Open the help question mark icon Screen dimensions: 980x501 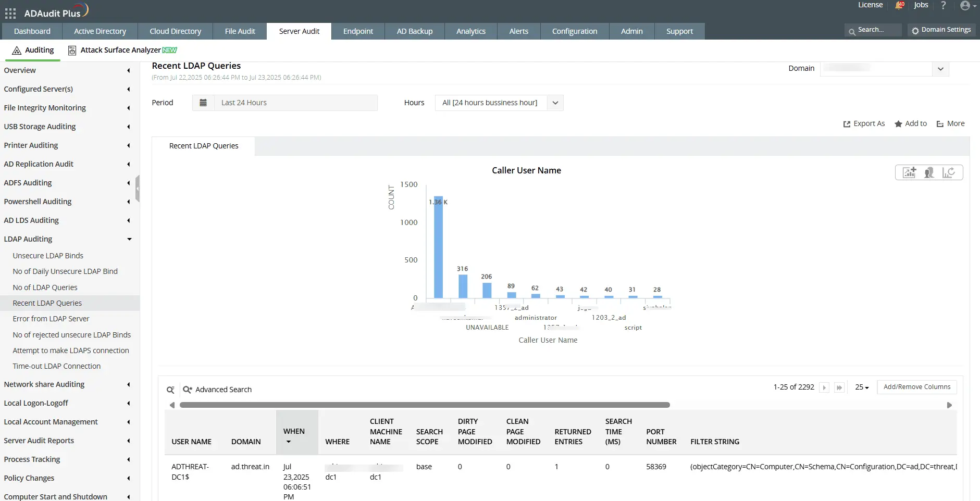(x=943, y=6)
